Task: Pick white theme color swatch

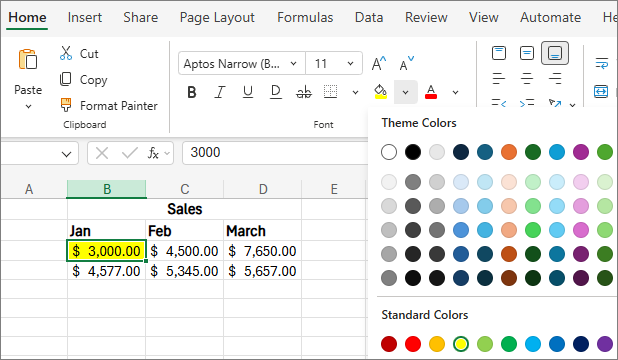Action: click(389, 152)
